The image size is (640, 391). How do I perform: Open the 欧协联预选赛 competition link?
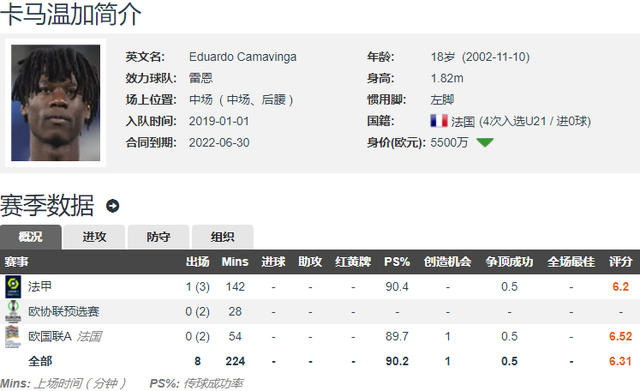click(63, 311)
